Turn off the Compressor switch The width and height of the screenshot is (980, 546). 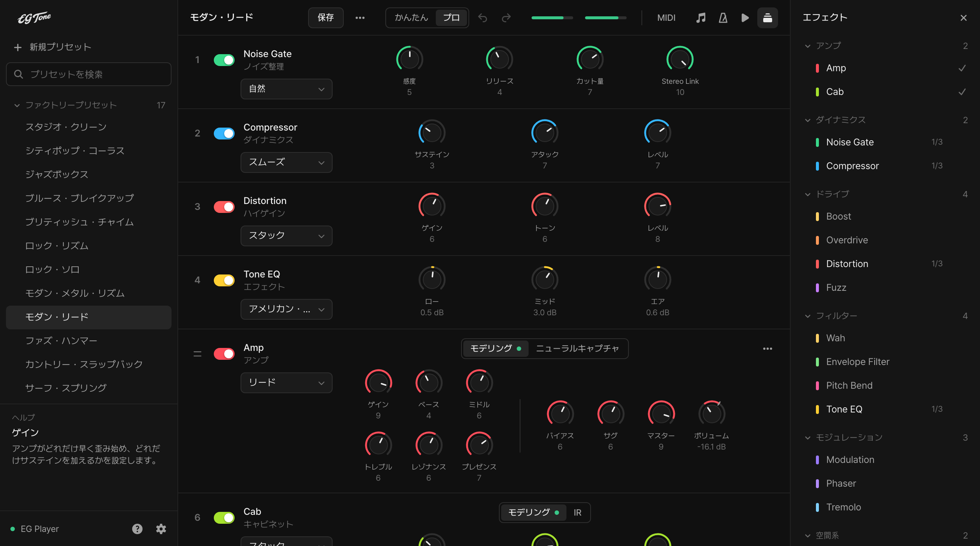(224, 133)
